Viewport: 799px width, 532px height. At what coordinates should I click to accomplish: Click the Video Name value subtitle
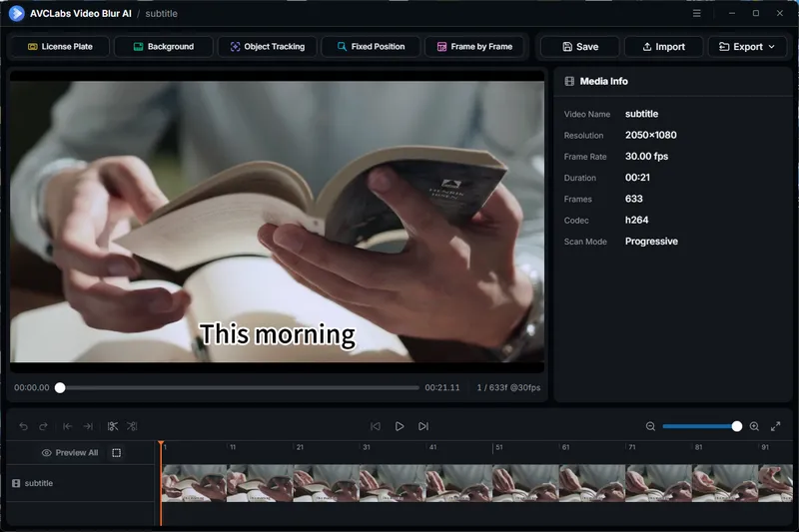(641, 114)
